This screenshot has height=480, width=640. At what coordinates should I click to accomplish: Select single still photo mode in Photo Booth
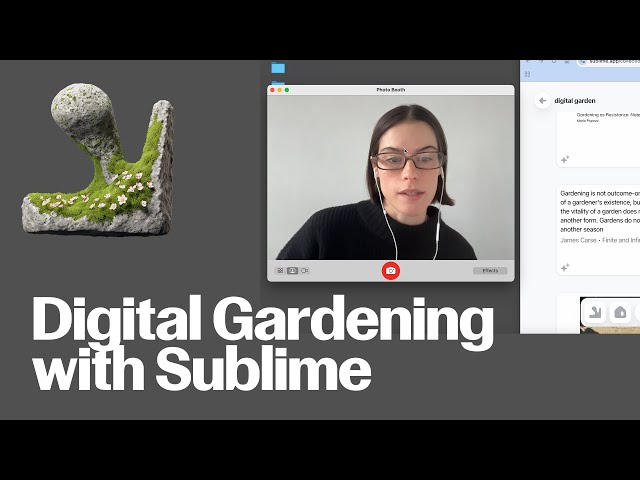(x=292, y=271)
